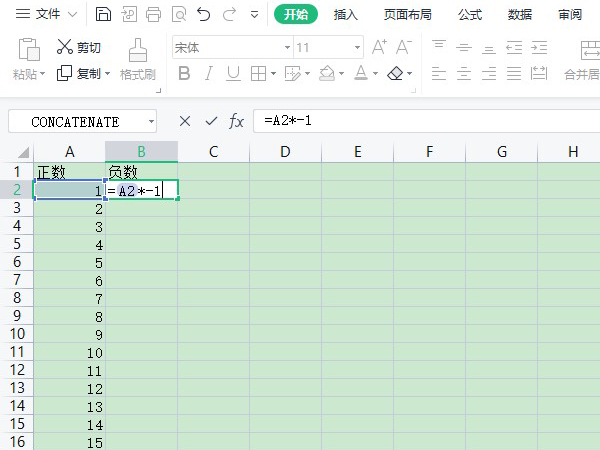Toggle Bold formatting
This screenshot has width=600, height=450.
click(184, 73)
